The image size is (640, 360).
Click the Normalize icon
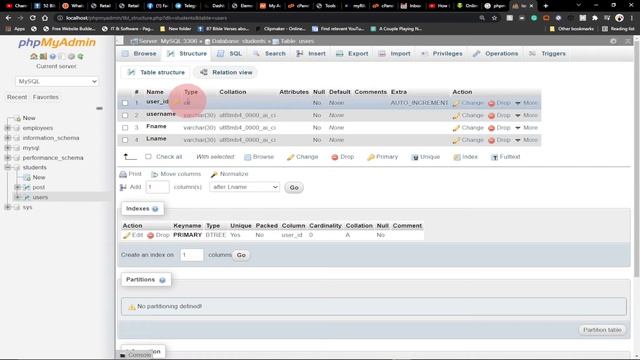pyautogui.click(x=214, y=174)
